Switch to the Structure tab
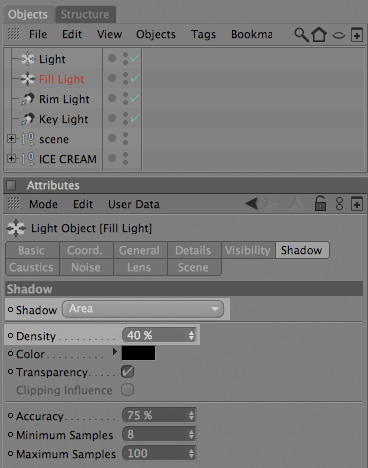This screenshot has width=368, height=468. click(x=85, y=14)
